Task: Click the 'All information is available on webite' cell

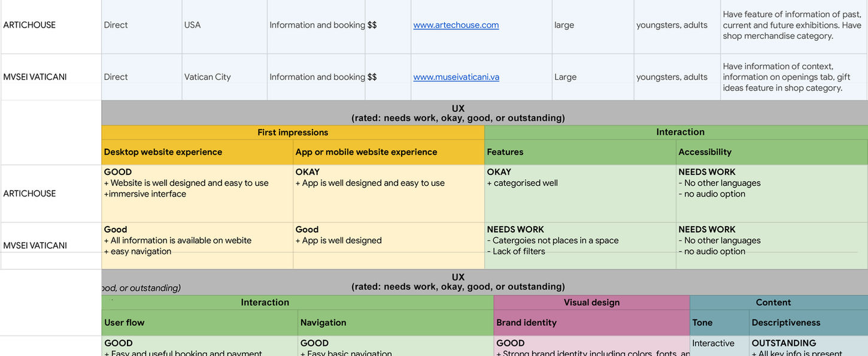Action: (197, 246)
